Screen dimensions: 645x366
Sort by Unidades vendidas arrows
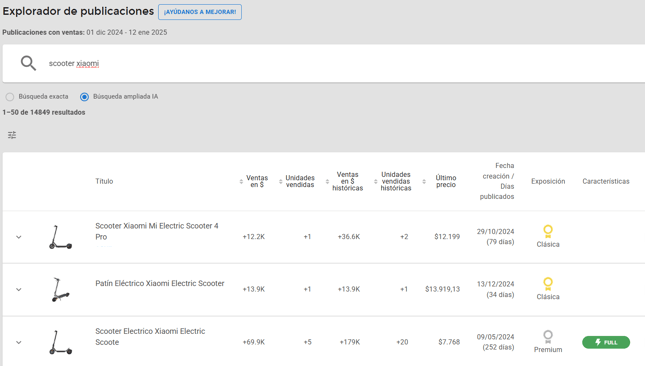tap(281, 181)
